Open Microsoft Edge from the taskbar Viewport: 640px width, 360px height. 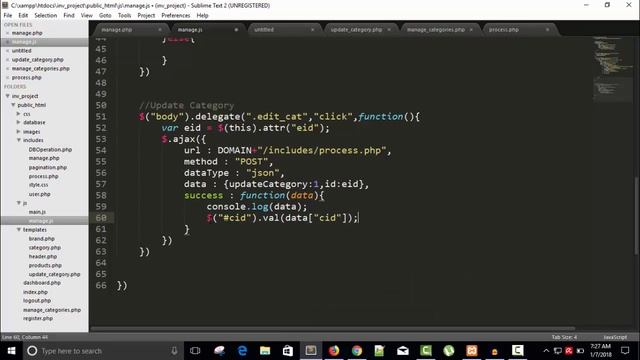pyautogui.click(x=242, y=351)
